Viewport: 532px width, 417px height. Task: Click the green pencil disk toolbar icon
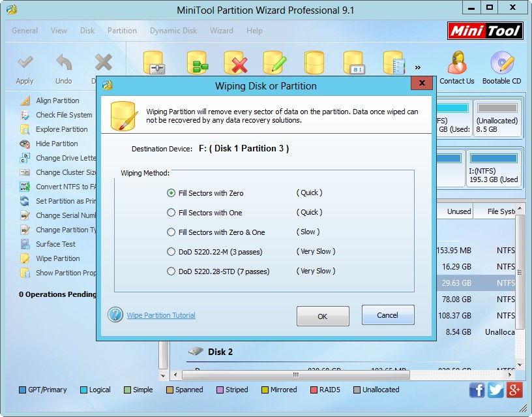pos(274,63)
